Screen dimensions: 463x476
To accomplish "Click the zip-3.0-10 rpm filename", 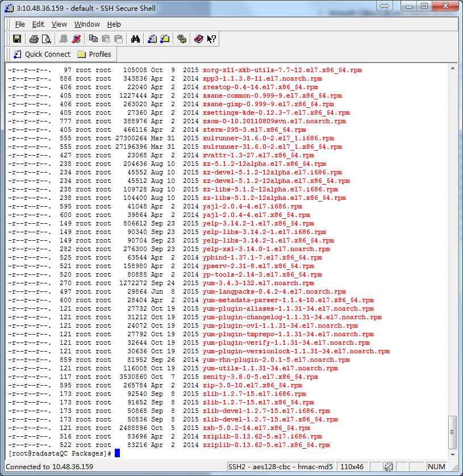I will [252, 385].
